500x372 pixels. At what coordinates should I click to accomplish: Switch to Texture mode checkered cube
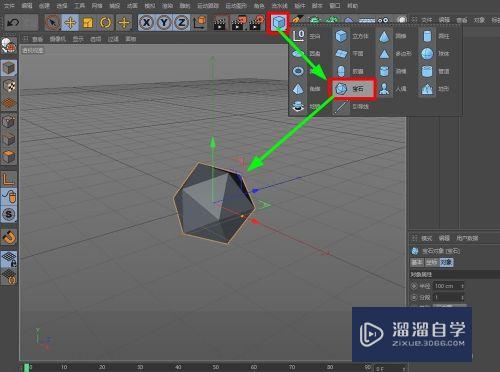(9, 86)
